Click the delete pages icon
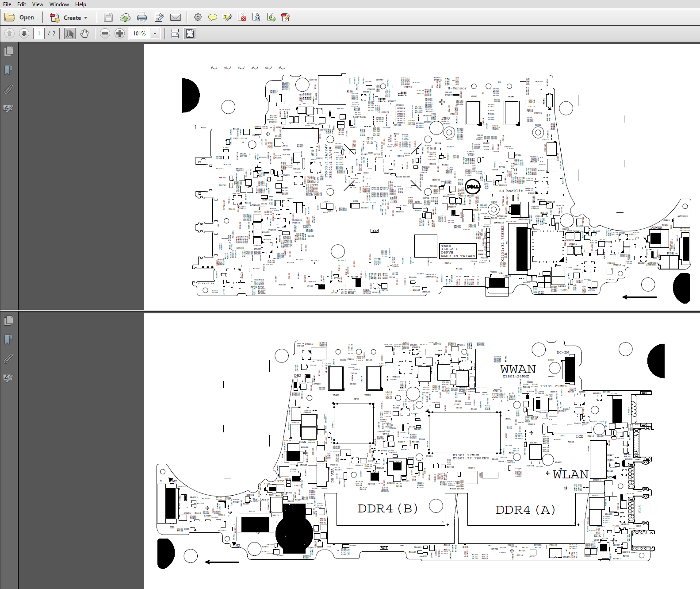The width and height of the screenshot is (700, 589). pos(242,18)
